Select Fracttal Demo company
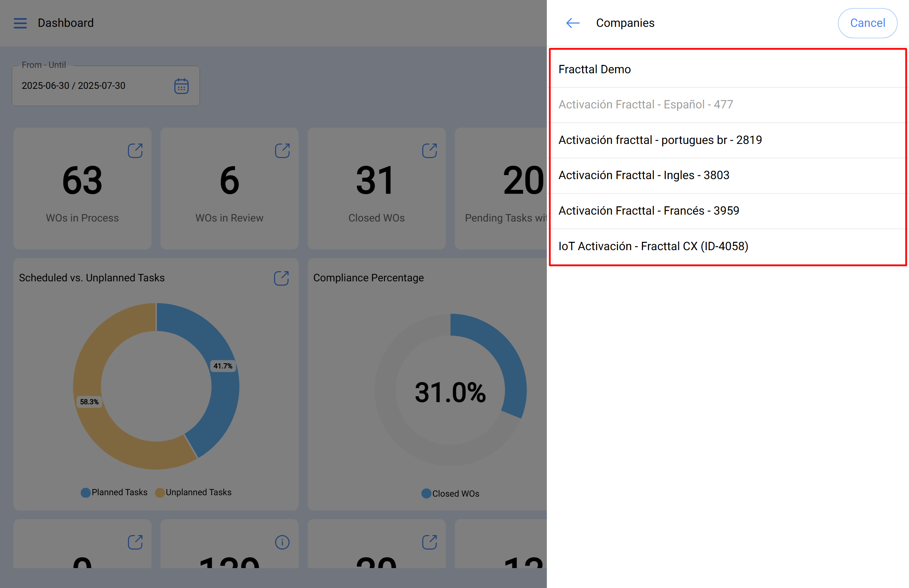The image size is (909, 588). (594, 69)
